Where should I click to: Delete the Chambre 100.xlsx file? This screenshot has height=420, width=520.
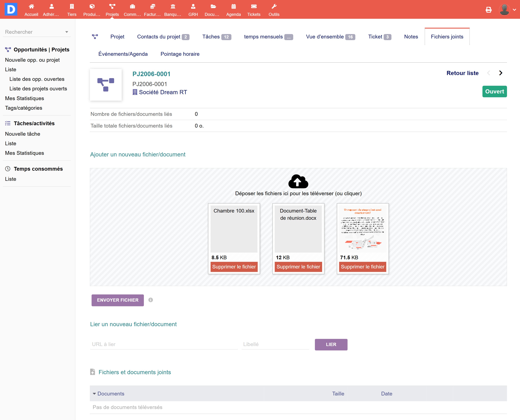(x=234, y=267)
